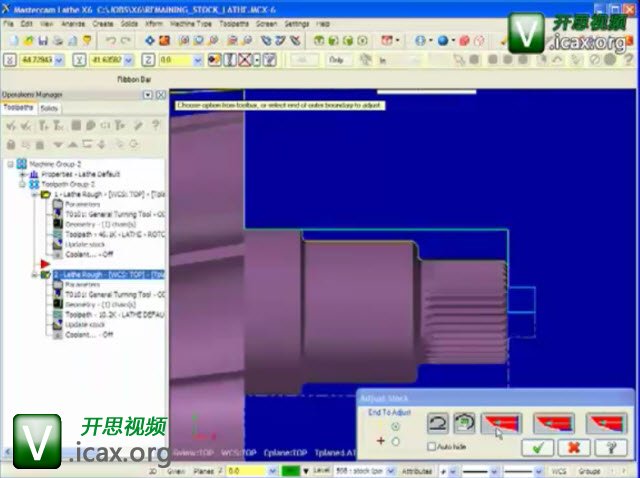
Task: Select the upper End To Adjust radio
Action: click(x=395, y=427)
